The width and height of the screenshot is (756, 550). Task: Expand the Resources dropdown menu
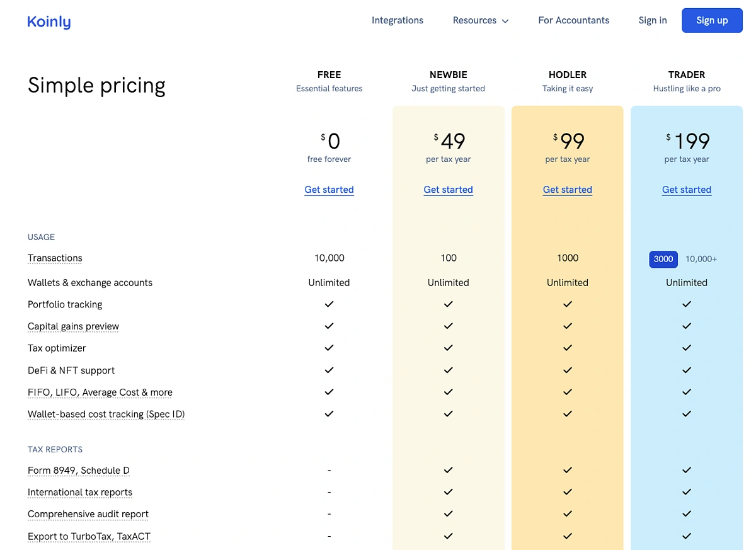(x=480, y=20)
